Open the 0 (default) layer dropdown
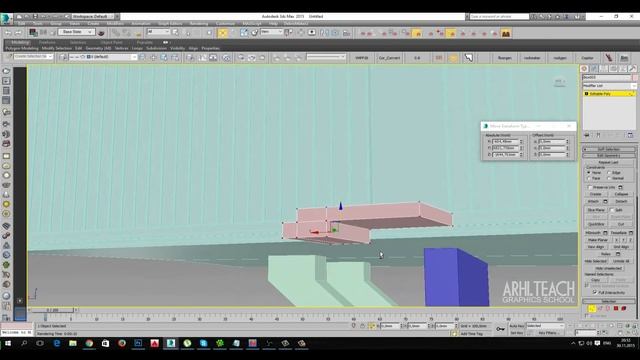The image size is (640, 360). coord(103,57)
